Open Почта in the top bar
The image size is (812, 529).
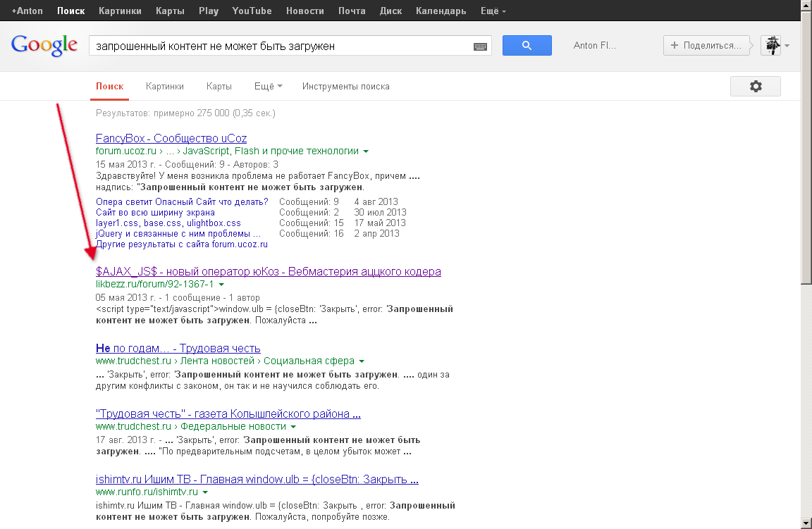coord(352,11)
